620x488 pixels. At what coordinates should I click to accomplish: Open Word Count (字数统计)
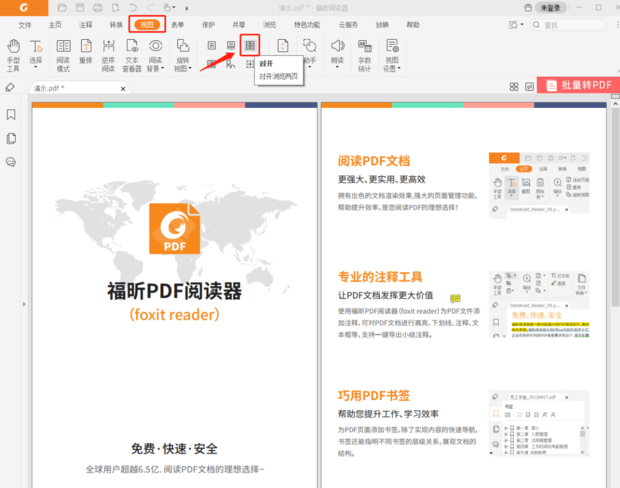[364, 55]
